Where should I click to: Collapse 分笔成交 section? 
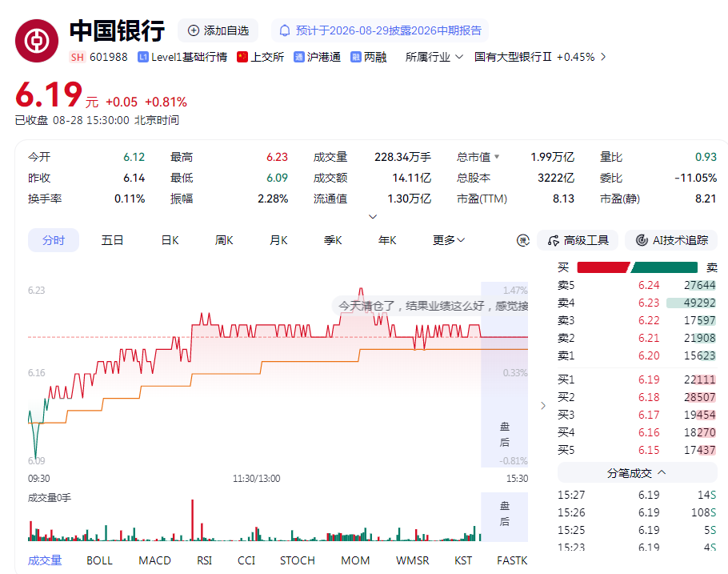click(x=637, y=473)
